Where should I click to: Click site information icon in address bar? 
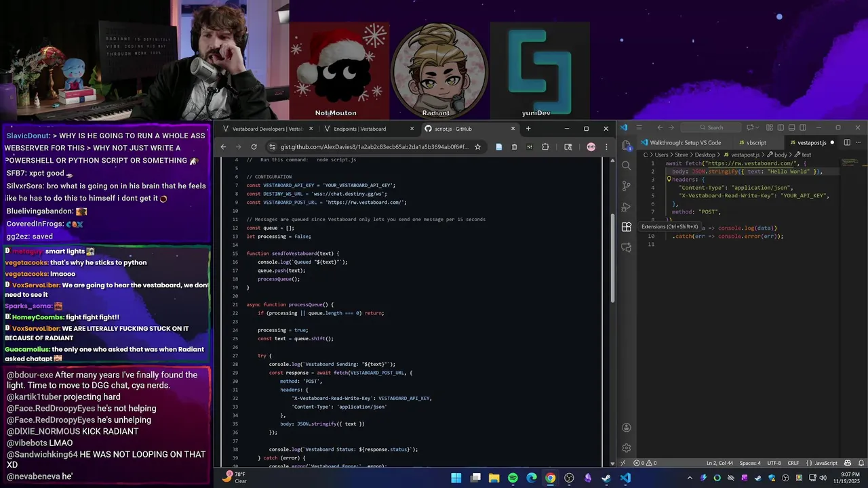pos(273,147)
